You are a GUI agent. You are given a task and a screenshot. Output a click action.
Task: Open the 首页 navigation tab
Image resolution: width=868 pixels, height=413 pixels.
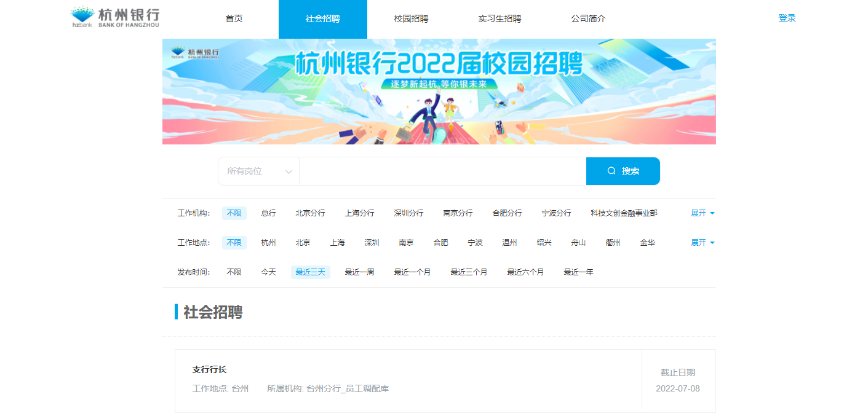point(234,19)
